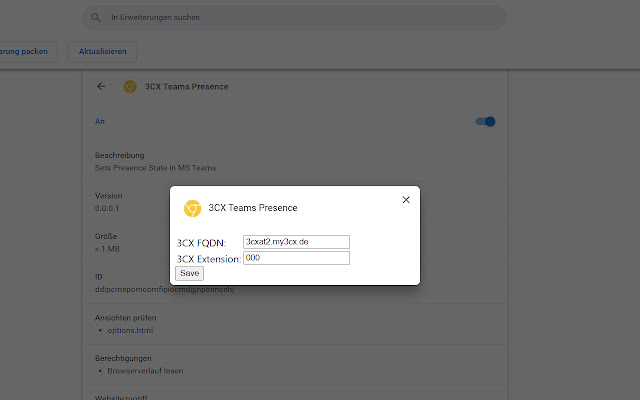This screenshot has width=640, height=400.
Task: Click the "3CX Teams Presence" page heading
Action: pos(188,87)
